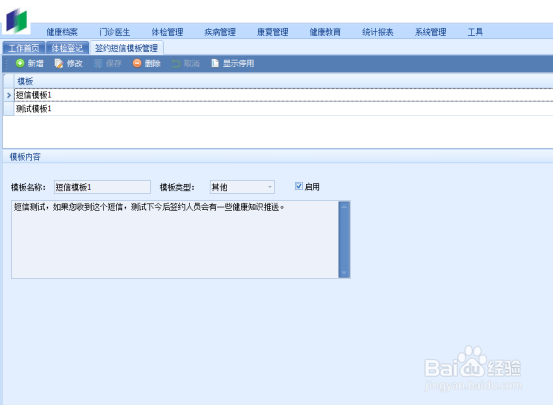Click the 取消 button label

point(192,64)
